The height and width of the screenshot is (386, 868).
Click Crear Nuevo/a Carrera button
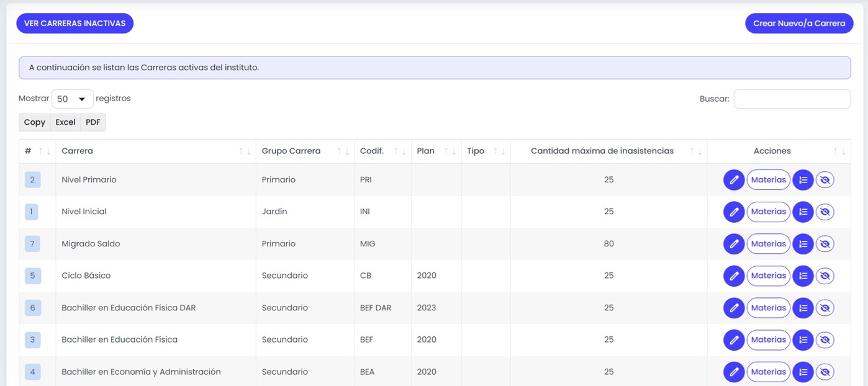click(799, 24)
